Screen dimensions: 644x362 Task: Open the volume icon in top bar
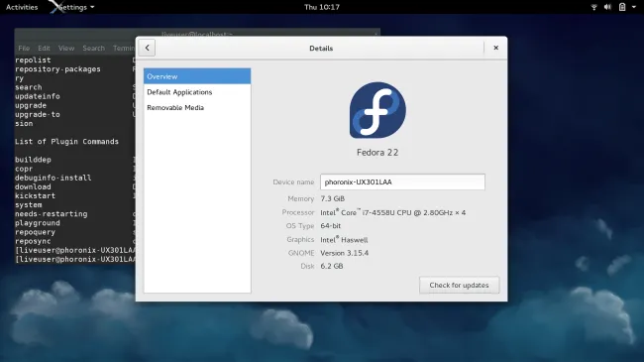(608, 7)
